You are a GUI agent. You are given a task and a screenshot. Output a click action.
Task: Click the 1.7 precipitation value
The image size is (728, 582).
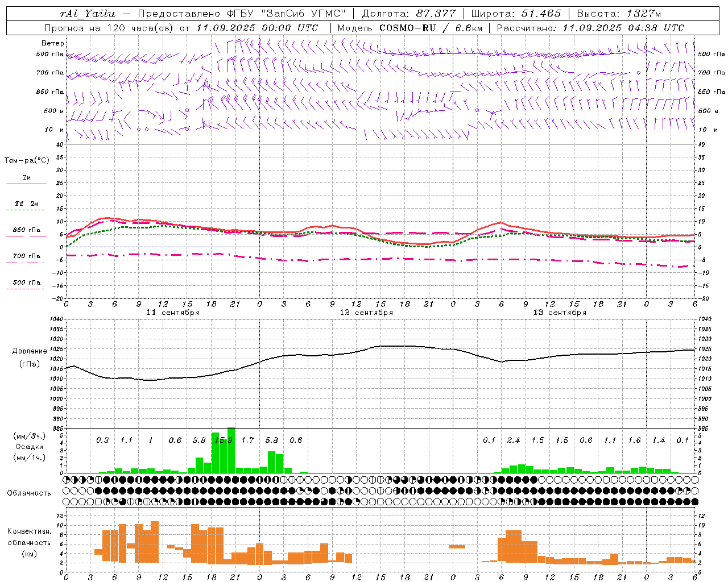click(x=247, y=440)
